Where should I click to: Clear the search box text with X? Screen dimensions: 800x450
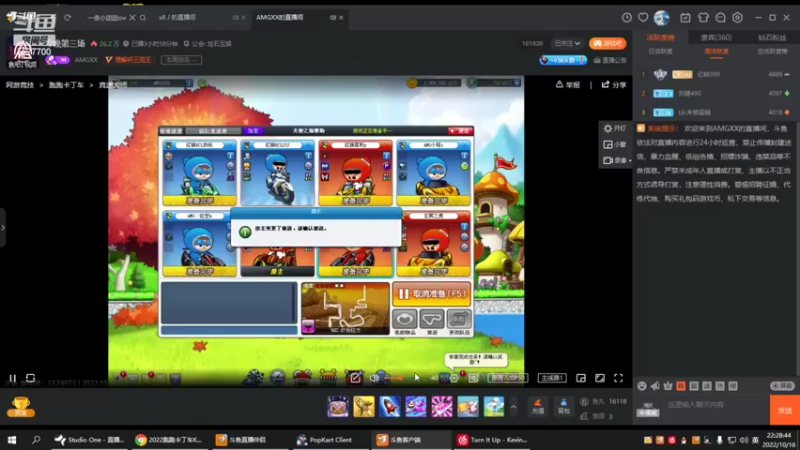[x=132, y=17]
